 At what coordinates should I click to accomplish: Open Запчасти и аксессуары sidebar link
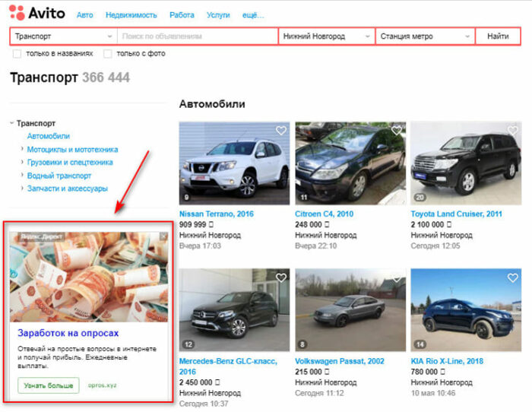[68, 189]
